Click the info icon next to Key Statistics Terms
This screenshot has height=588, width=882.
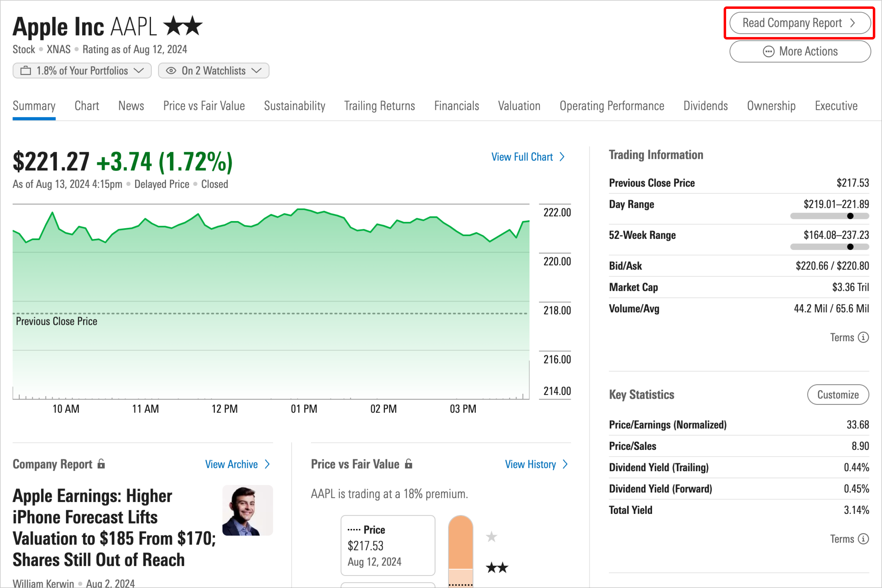[x=864, y=539]
